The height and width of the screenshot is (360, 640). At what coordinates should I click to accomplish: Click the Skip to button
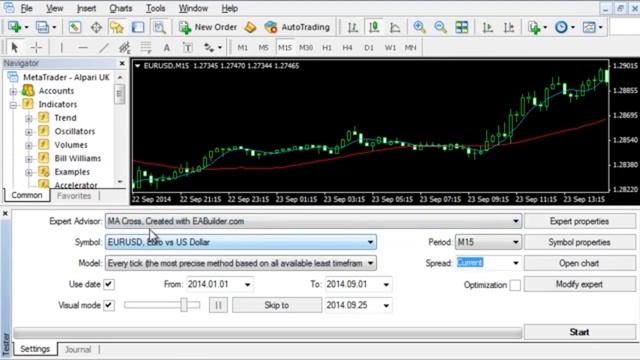point(277,305)
